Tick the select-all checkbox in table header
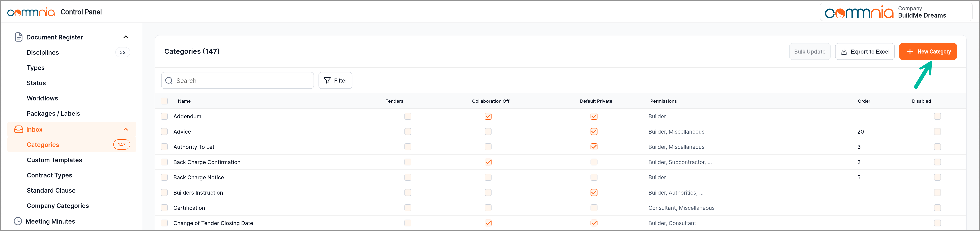Viewport: 980px width, 231px height. pos(164,101)
